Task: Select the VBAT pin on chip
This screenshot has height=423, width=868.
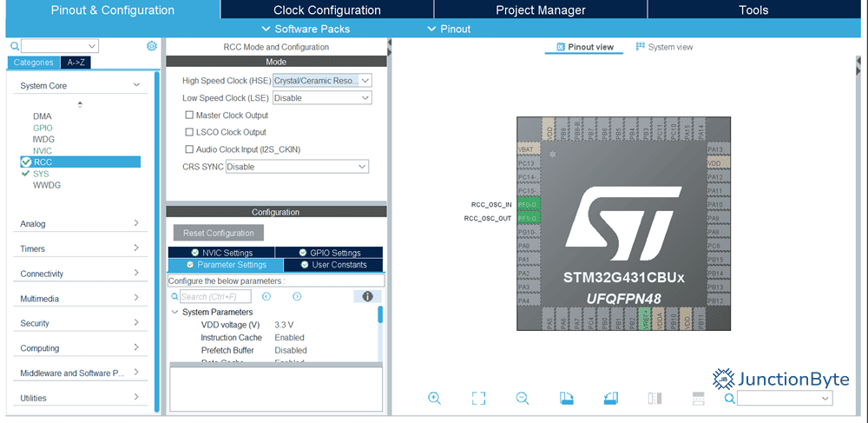Action: click(x=528, y=150)
